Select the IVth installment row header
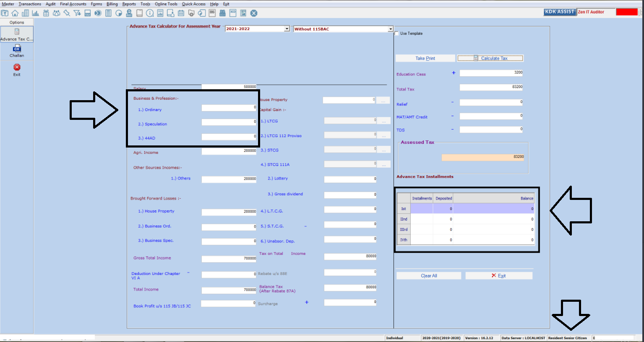Image resolution: width=644 pixels, height=342 pixels. 404,240
